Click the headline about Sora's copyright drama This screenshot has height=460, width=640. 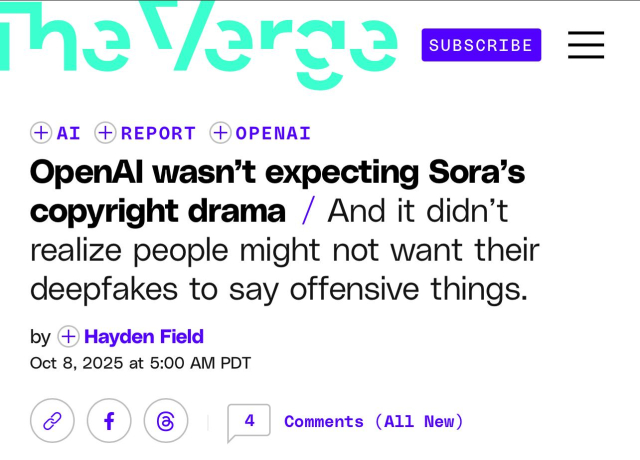(x=277, y=173)
